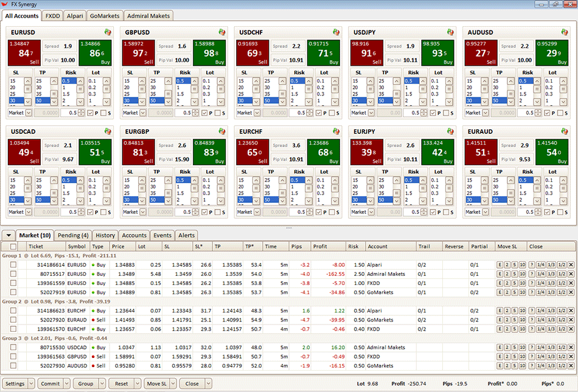Open the USDJPY panel's chart icon
This screenshot has height=392, width=578.
click(x=450, y=32)
